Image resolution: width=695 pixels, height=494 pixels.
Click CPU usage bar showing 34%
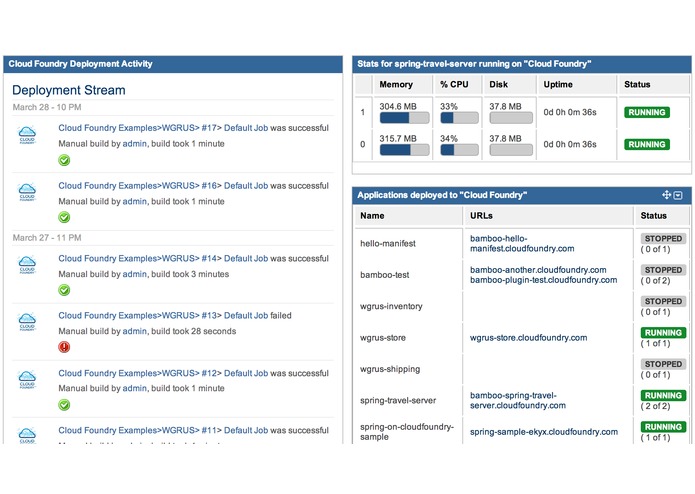[459, 150]
